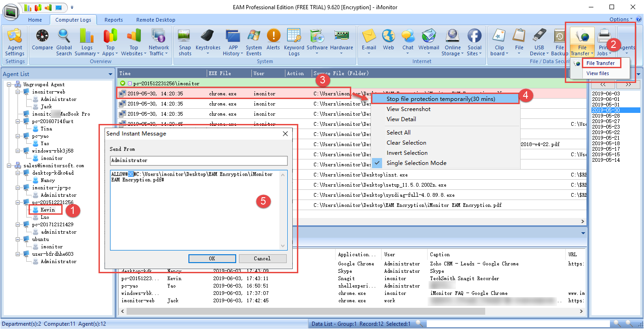This screenshot has height=329, width=644.
Task: Collapse the pc-201512231256 tree node
Action: pos(19,202)
